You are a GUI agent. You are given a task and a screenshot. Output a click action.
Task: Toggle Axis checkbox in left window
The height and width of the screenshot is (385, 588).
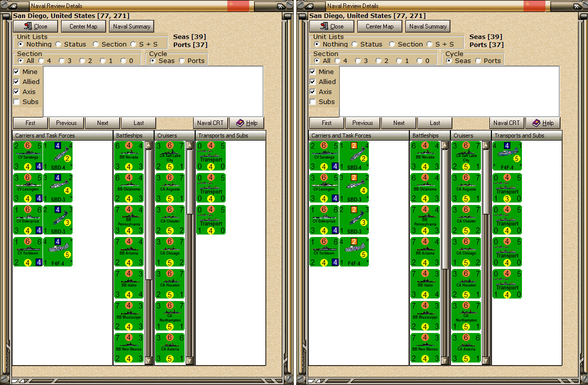coord(17,92)
